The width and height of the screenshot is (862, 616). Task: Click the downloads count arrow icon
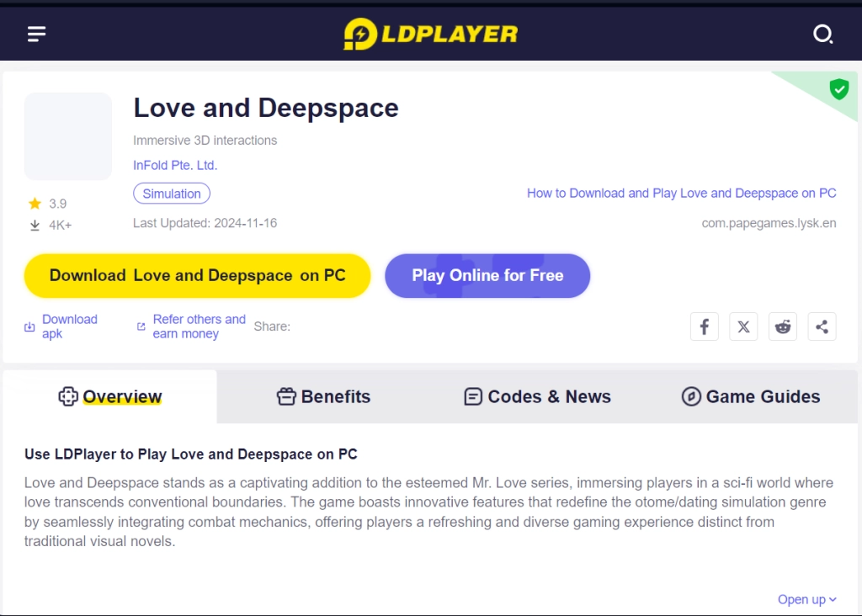tap(35, 226)
